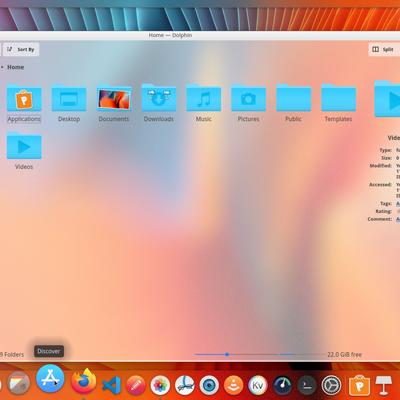Click the Home breadcrumb in location bar

pos(16,67)
